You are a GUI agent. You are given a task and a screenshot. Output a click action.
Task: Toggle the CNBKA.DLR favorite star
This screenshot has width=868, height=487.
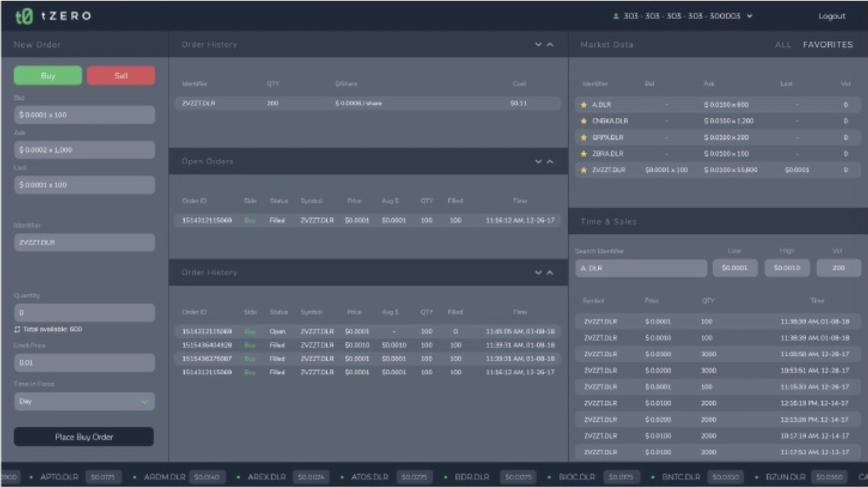584,121
